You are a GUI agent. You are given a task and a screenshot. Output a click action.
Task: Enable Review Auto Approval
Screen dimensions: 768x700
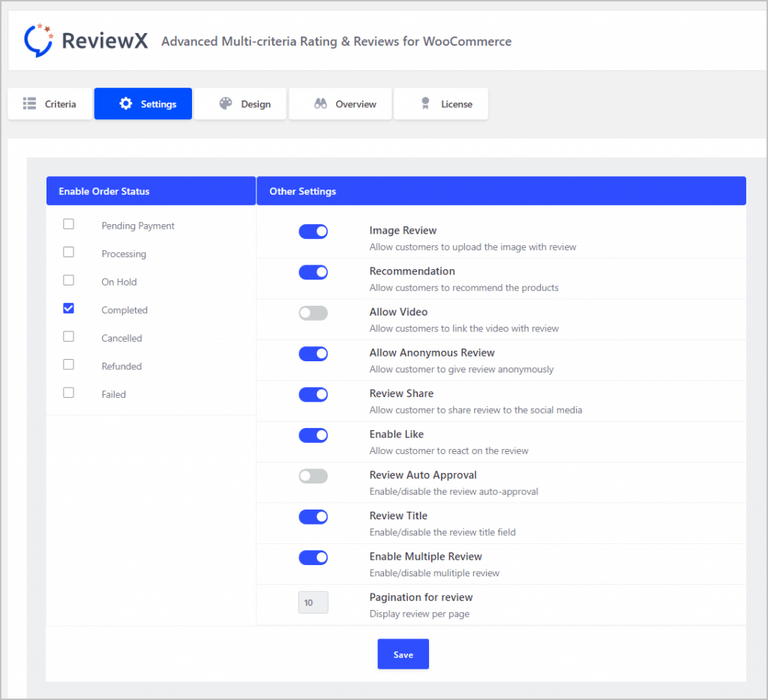(313, 476)
